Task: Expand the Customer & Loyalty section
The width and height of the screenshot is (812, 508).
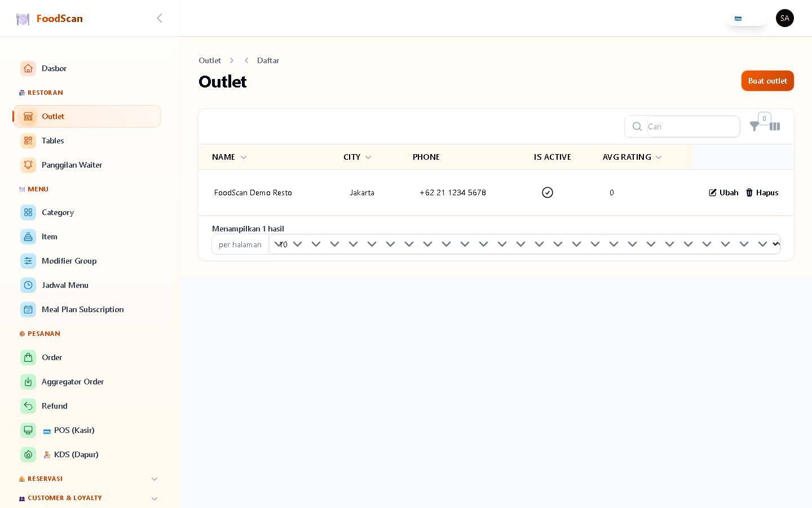Action: (x=155, y=498)
